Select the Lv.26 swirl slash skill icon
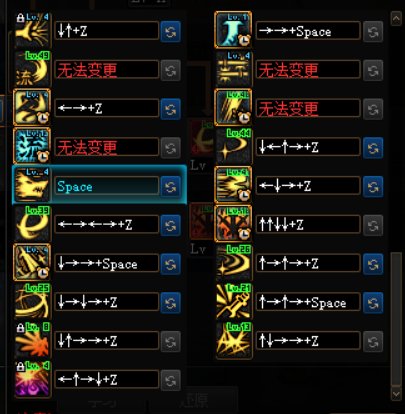This screenshot has height=414, width=405. pyautogui.click(x=233, y=263)
